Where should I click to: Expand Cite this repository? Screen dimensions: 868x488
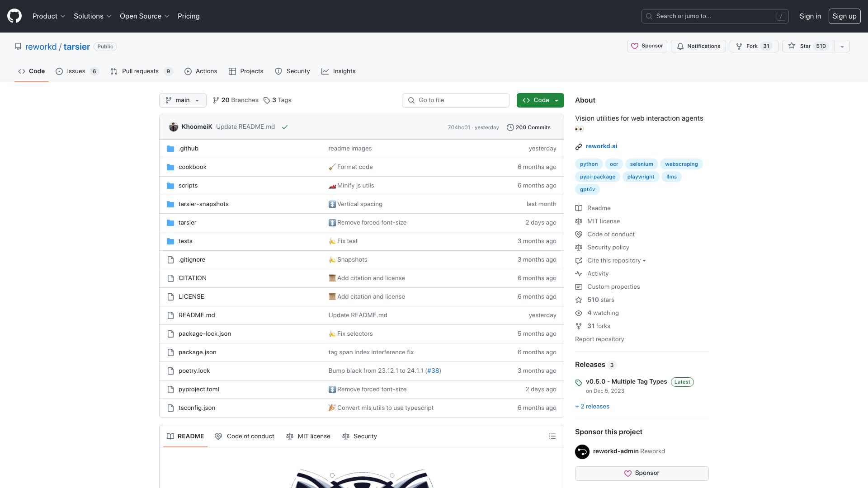click(x=616, y=260)
